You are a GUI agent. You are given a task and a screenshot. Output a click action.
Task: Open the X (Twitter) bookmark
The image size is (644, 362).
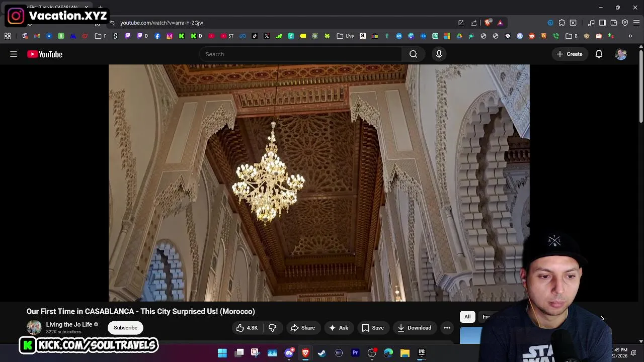(x=267, y=36)
